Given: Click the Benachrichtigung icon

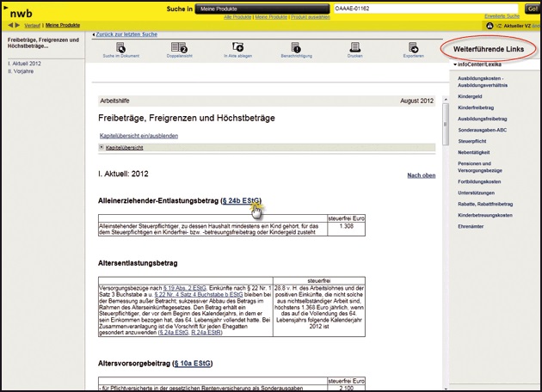Looking at the screenshot, I should [x=296, y=47].
